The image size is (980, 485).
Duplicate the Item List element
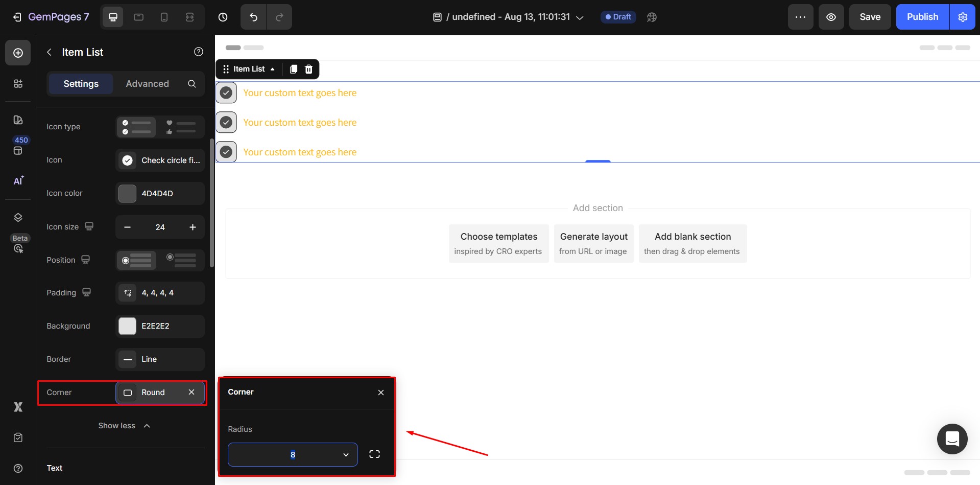(293, 69)
